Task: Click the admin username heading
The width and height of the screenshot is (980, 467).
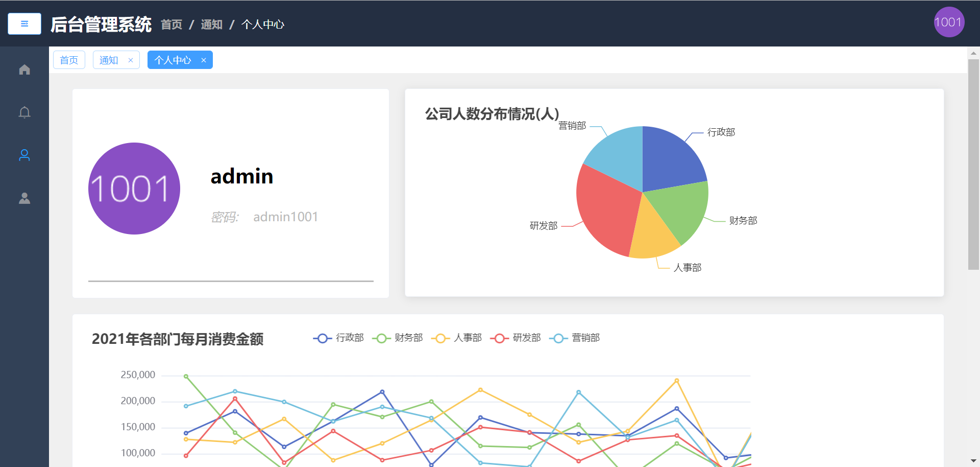Action: (x=242, y=176)
